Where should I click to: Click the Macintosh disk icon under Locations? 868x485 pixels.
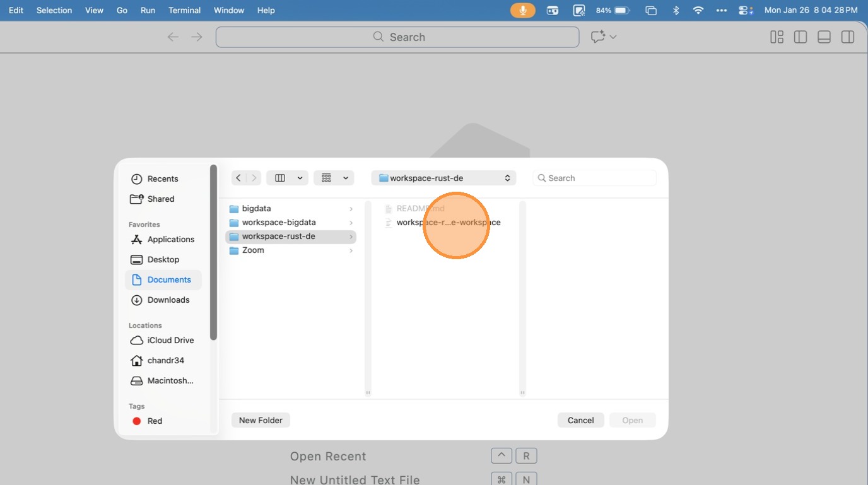click(x=136, y=381)
